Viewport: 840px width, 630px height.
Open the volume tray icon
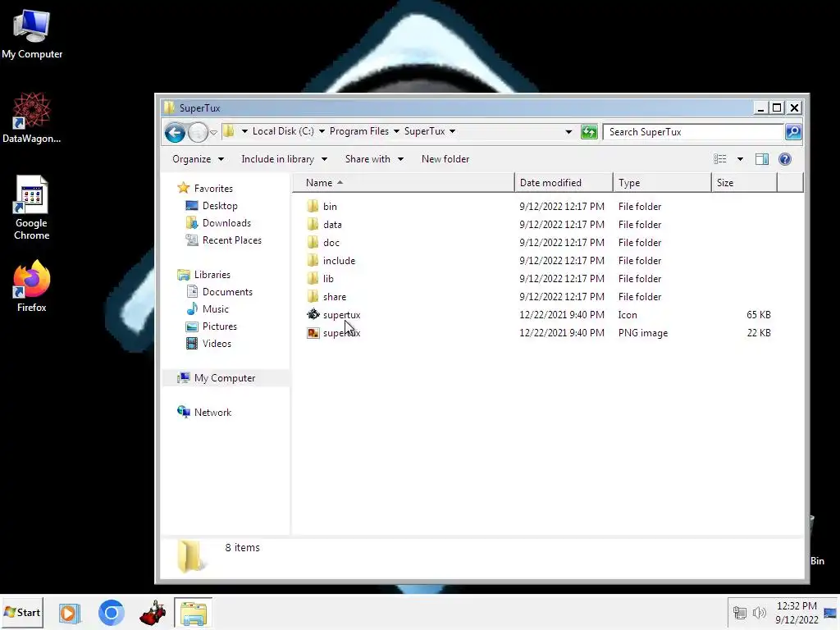[759, 613]
